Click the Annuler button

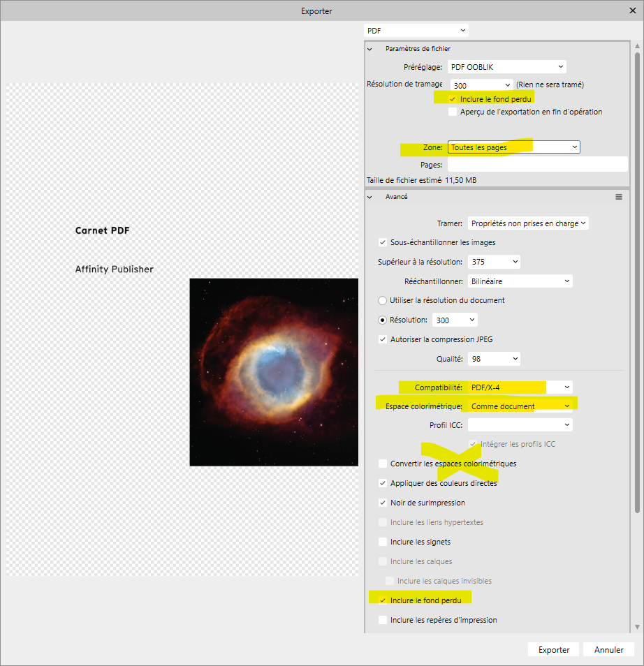tap(608, 649)
